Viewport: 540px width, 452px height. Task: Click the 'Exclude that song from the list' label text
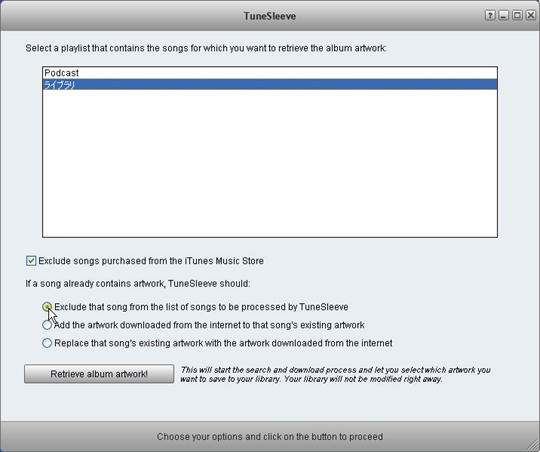(201, 307)
